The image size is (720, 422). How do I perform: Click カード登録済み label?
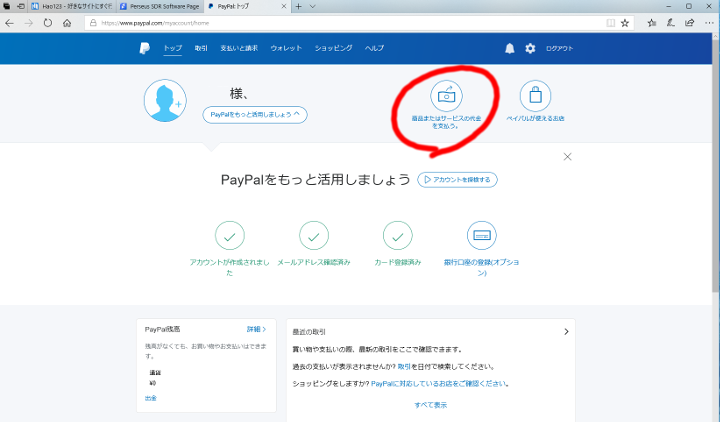pos(398,262)
